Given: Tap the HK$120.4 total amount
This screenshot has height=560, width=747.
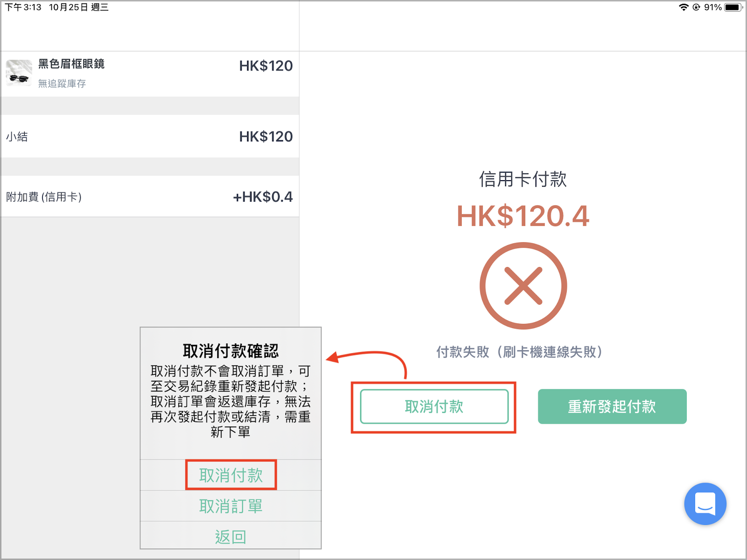Looking at the screenshot, I should click(523, 216).
